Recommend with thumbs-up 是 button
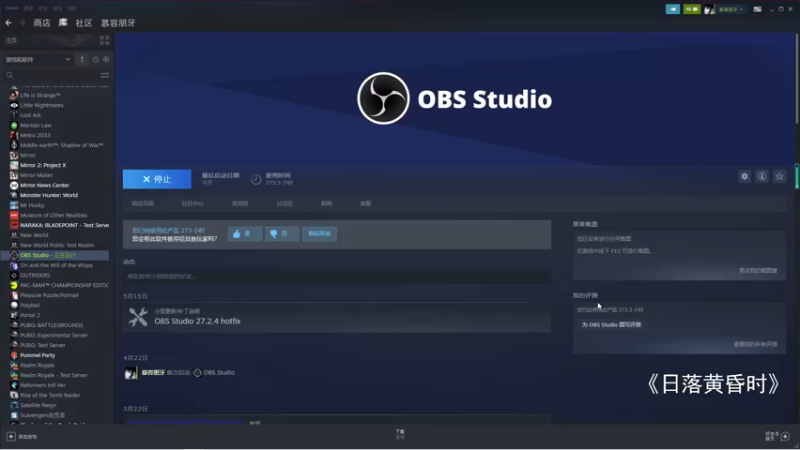 [x=245, y=234]
